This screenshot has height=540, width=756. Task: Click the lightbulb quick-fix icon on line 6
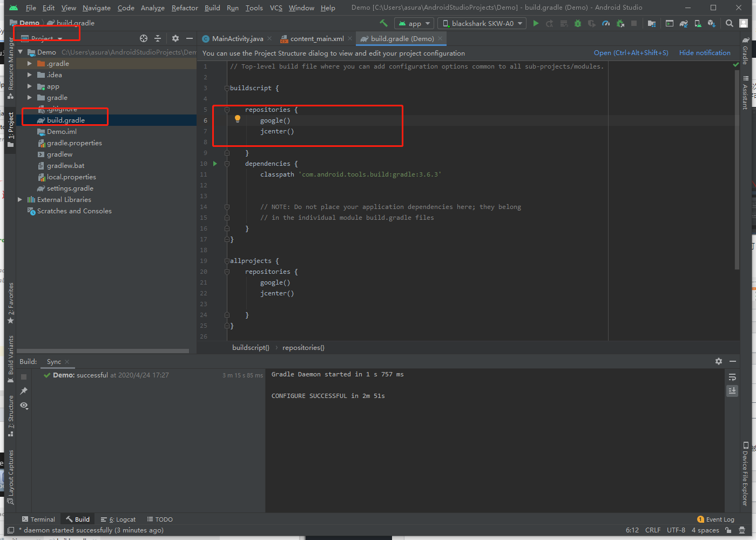tap(238, 119)
